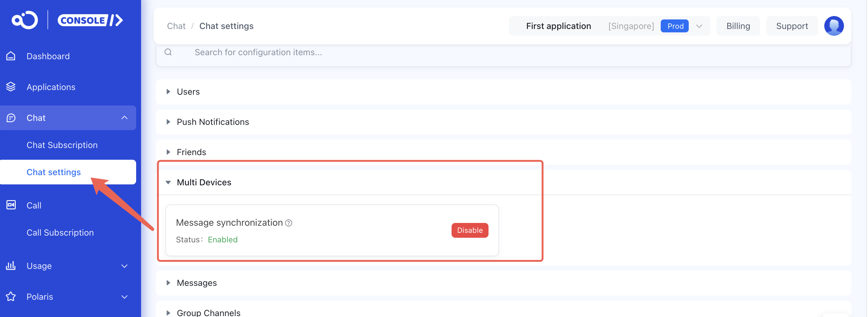
Task: Focus the configuration items search field
Action: pyautogui.click(x=503, y=52)
